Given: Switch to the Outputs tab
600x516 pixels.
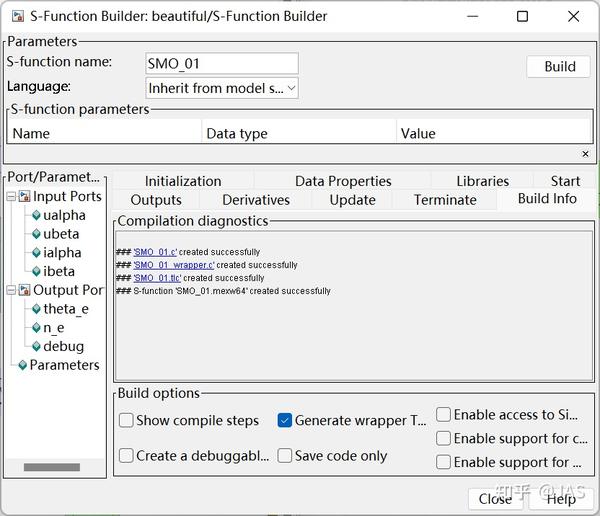Looking at the screenshot, I should [155, 200].
